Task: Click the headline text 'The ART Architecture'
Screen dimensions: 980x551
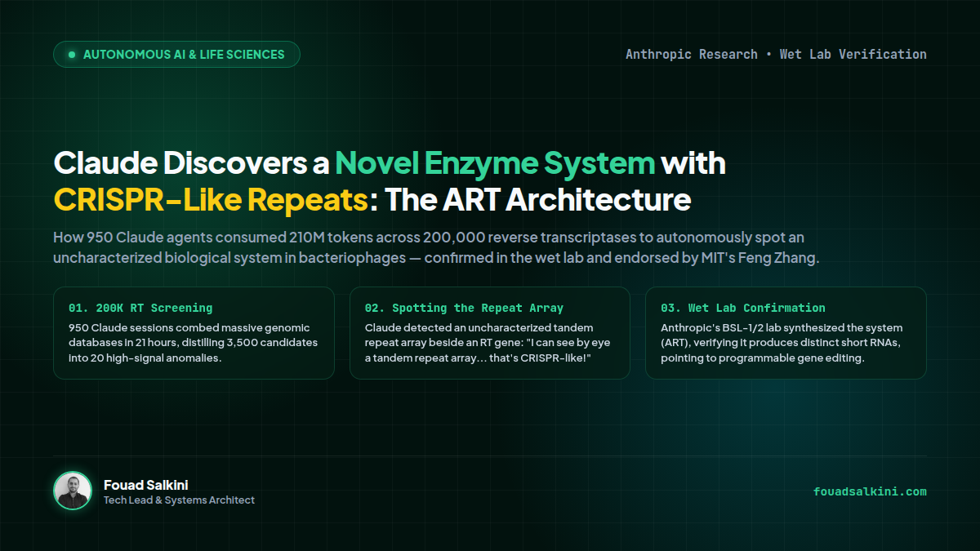Action: click(537, 199)
